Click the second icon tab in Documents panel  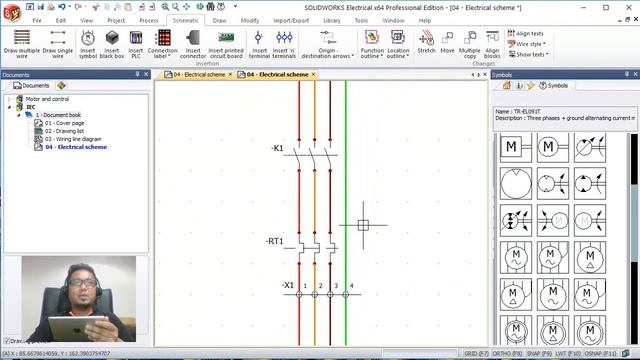61,85
